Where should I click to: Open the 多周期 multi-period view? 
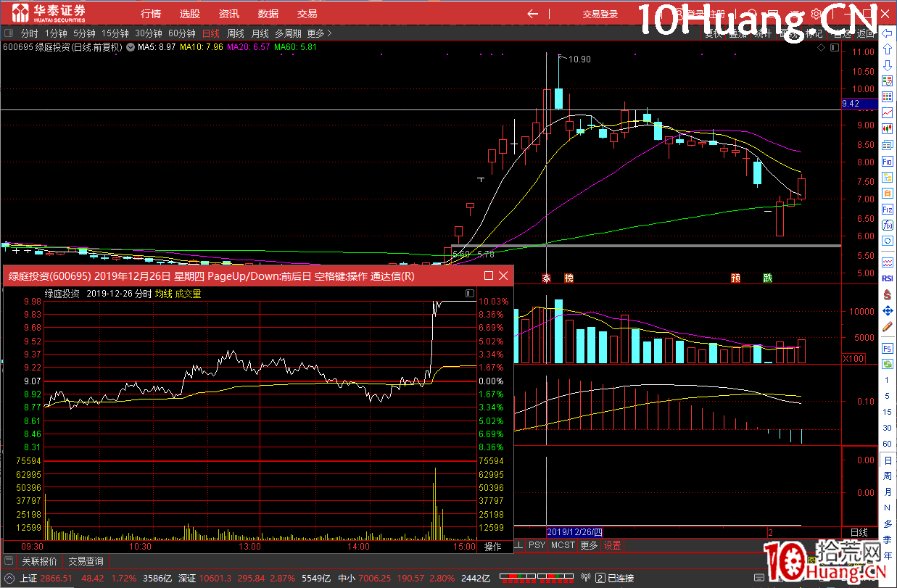coord(288,33)
